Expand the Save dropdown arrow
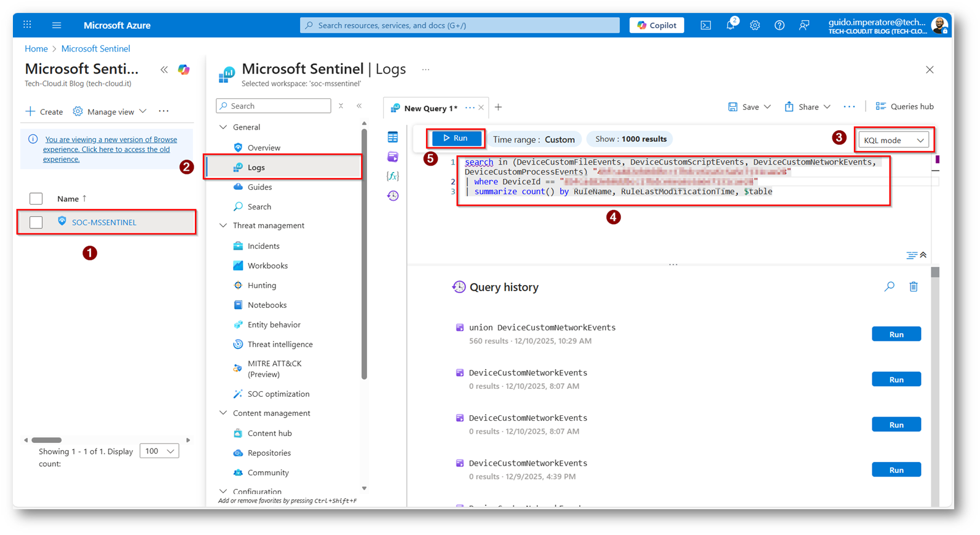Viewport: 980px width, 535px height. coord(767,107)
